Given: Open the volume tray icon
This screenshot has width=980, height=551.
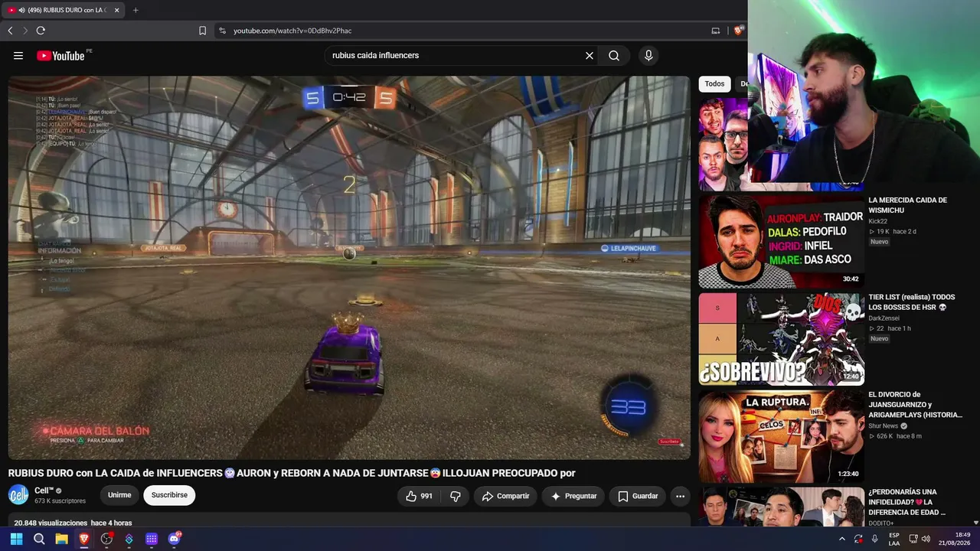Looking at the screenshot, I should (x=926, y=540).
